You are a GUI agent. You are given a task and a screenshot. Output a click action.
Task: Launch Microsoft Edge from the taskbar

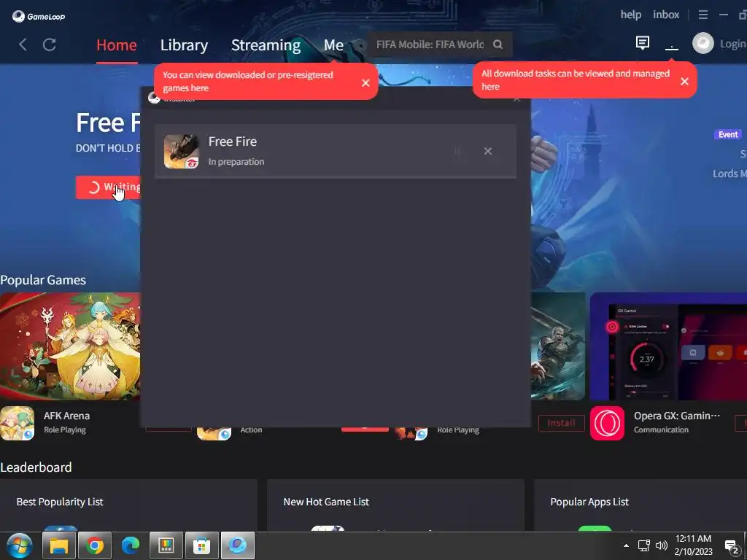(131, 545)
